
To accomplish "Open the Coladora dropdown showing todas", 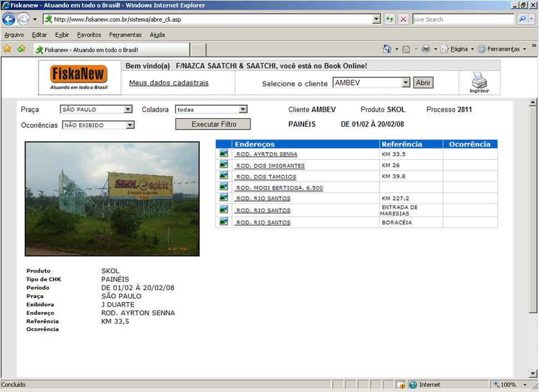I will tap(211, 109).
